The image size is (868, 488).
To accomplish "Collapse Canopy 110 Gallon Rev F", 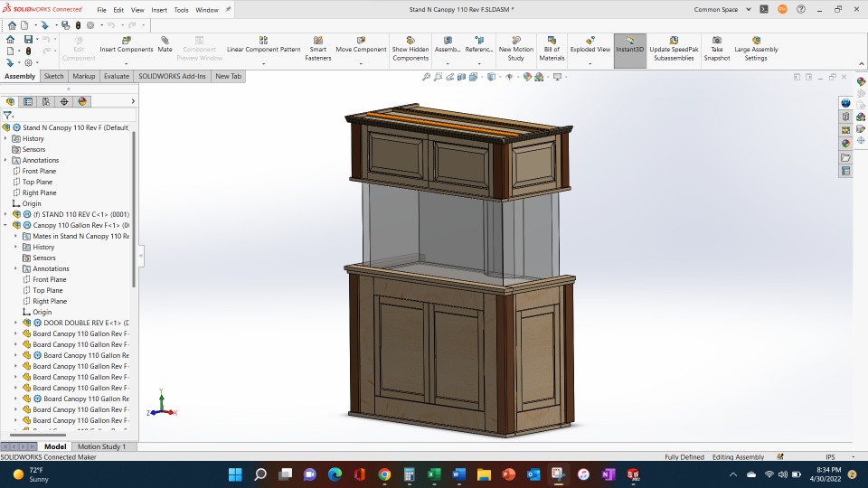I will pos(5,225).
